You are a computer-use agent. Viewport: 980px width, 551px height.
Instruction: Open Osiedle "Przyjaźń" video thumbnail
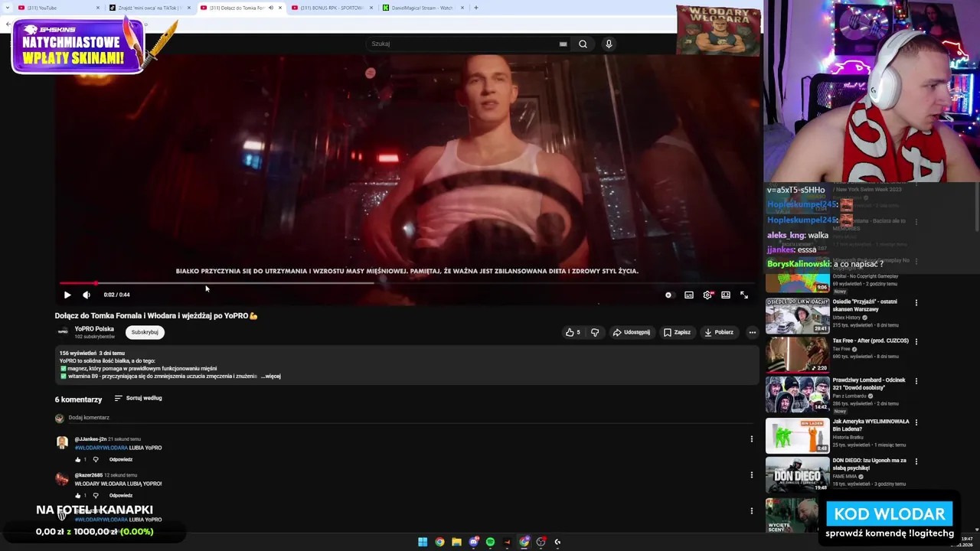click(797, 315)
